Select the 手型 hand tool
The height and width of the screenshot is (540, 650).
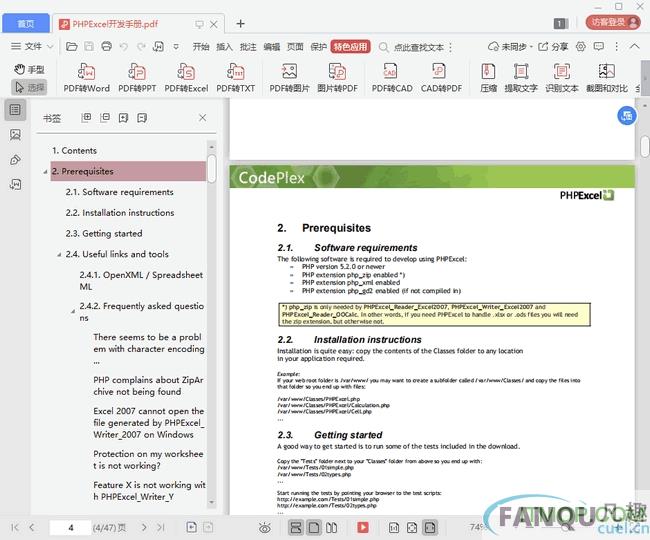click(29, 69)
